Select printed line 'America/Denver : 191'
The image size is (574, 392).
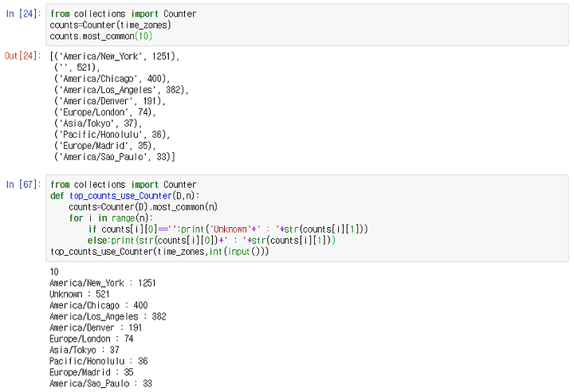click(96, 328)
